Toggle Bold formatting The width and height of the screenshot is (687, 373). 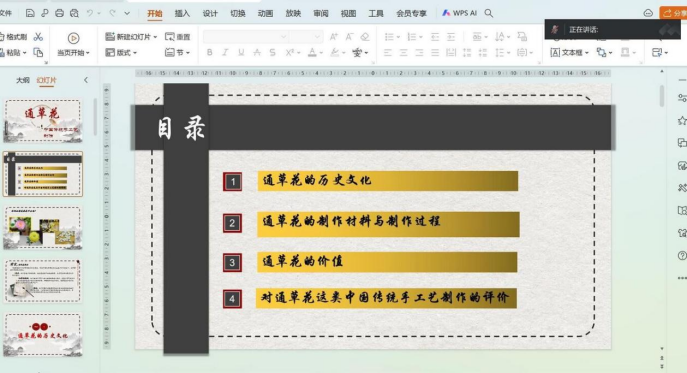[x=209, y=53]
